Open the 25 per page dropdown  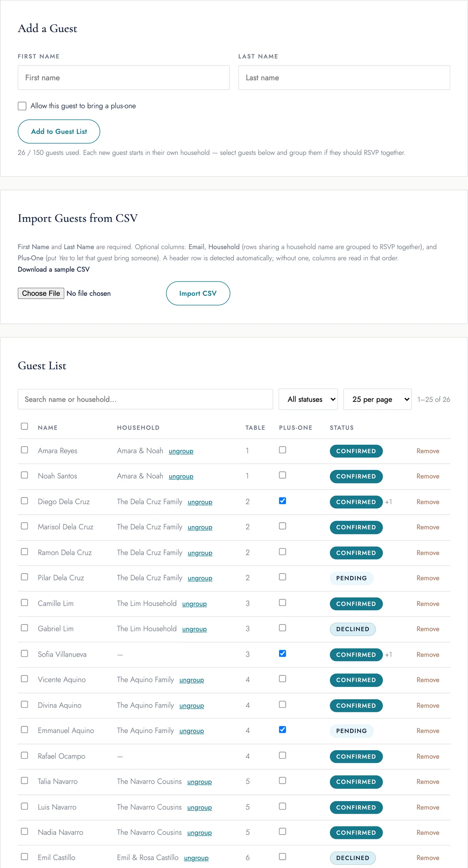(377, 399)
